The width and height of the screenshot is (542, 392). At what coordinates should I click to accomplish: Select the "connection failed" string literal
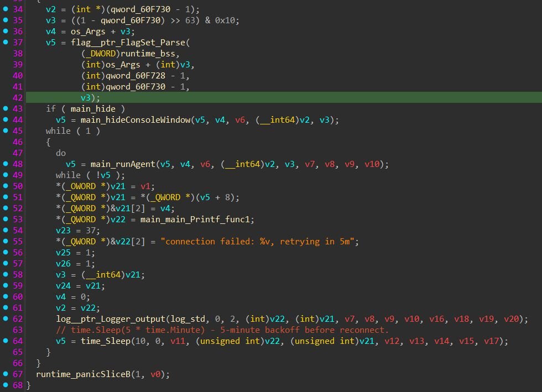point(262,242)
